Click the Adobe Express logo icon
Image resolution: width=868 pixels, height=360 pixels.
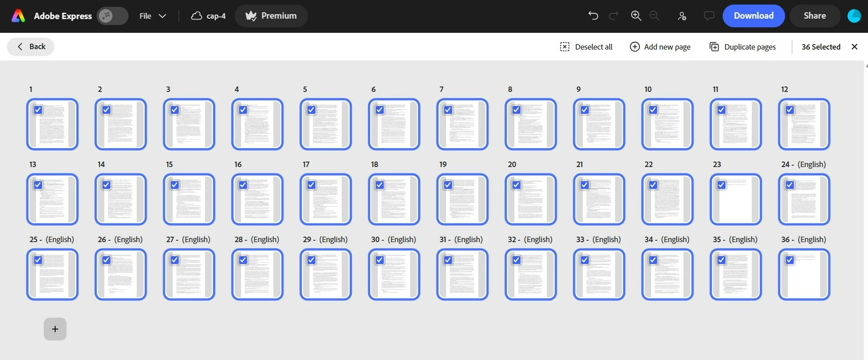[x=18, y=16]
